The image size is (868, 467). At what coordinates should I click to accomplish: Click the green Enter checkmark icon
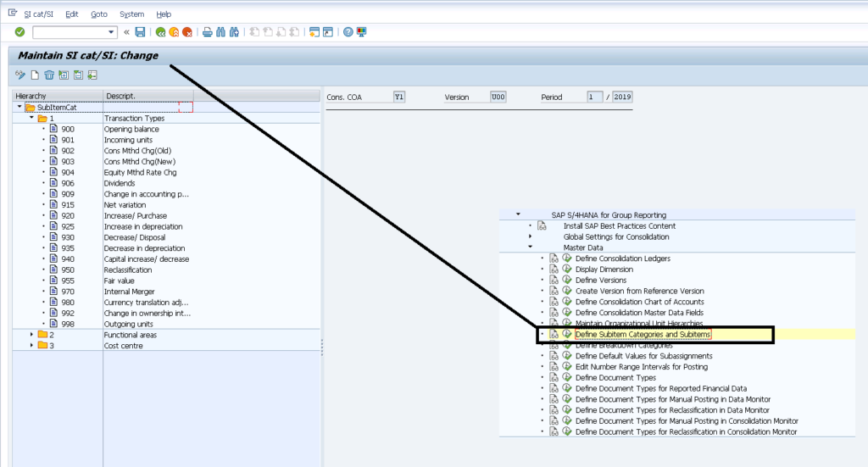click(x=20, y=32)
